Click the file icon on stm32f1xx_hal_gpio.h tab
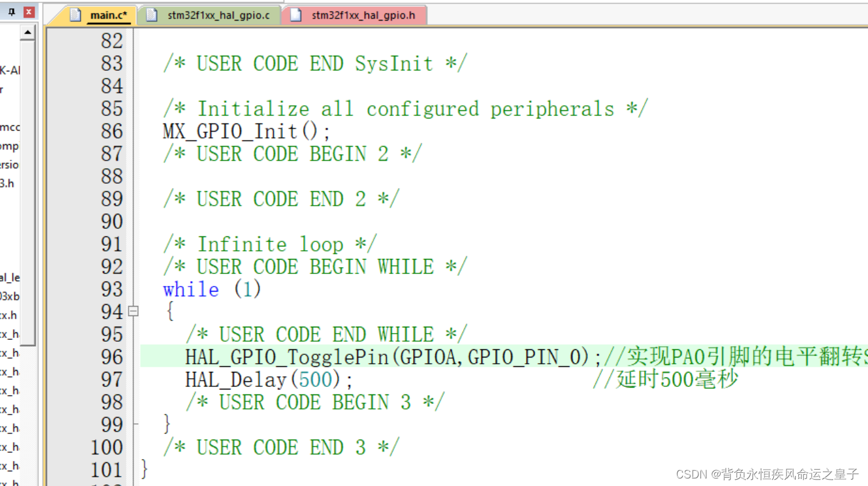The width and height of the screenshot is (868, 486). click(296, 15)
